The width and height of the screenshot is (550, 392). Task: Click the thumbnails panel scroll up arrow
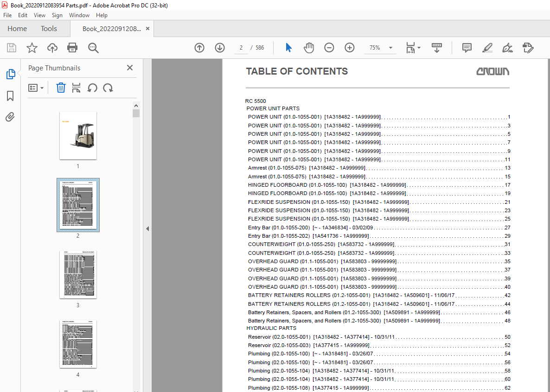point(136,105)
